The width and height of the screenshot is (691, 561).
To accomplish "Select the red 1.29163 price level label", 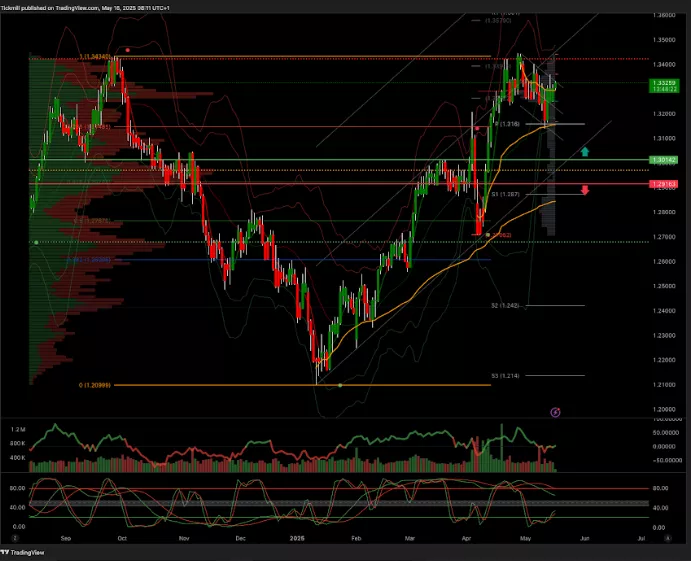I will (662, 184).
